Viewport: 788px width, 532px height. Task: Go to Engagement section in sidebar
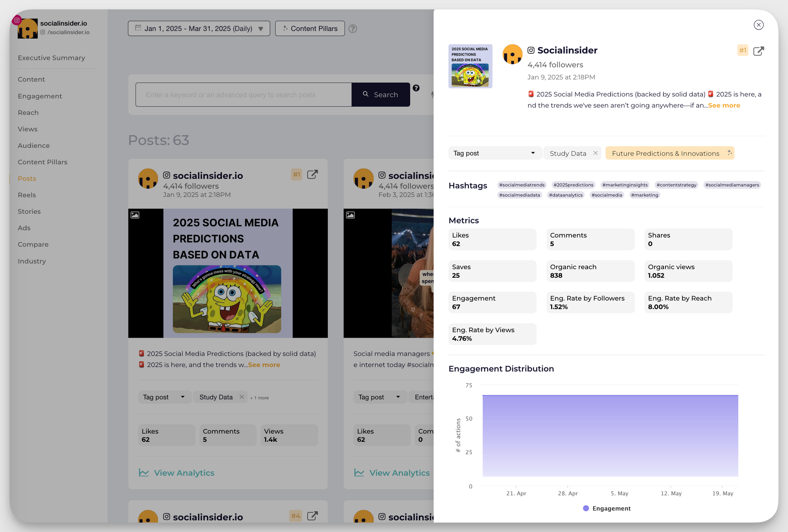tap(40, 96)
